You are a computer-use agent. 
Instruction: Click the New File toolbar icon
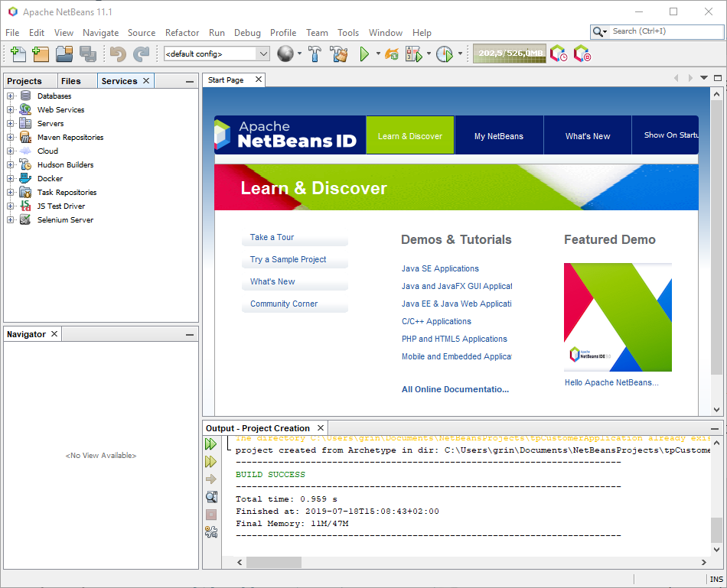tap(18, 54)
